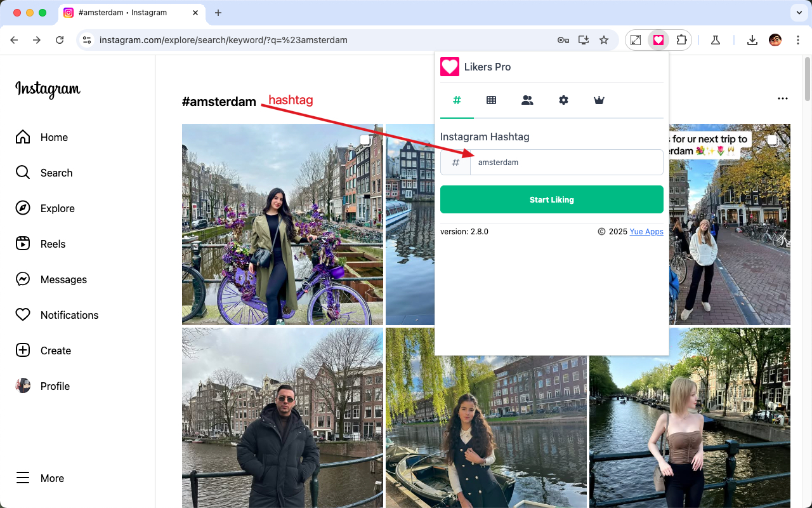Viewport: 812px width, 508px height.
Task: Open Instagram's more options ellipsis menu
Action: point(783,98)
